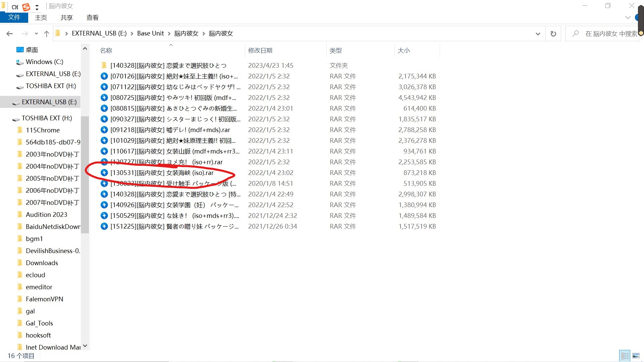Select Windows (C:) drive icon
Image resolution: width=644 pixels, height=362 pixels.
point(20,62)
